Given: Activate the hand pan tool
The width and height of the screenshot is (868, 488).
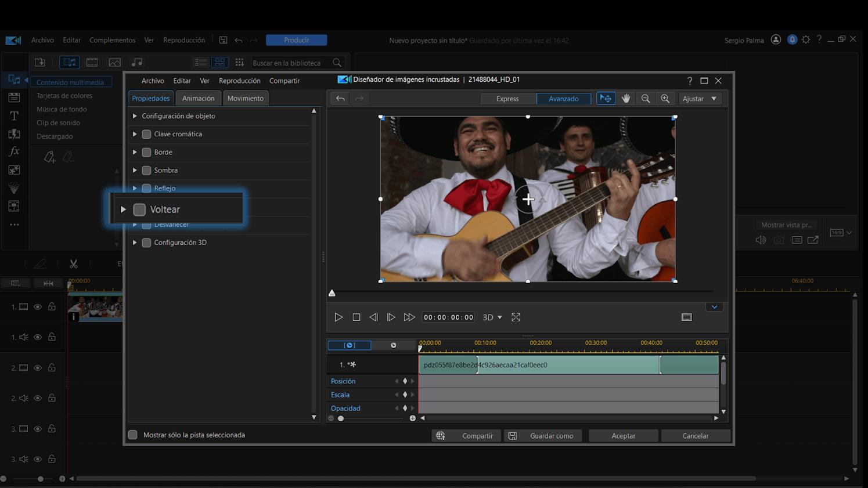Looking at the screenshot, I should point(626,99).
